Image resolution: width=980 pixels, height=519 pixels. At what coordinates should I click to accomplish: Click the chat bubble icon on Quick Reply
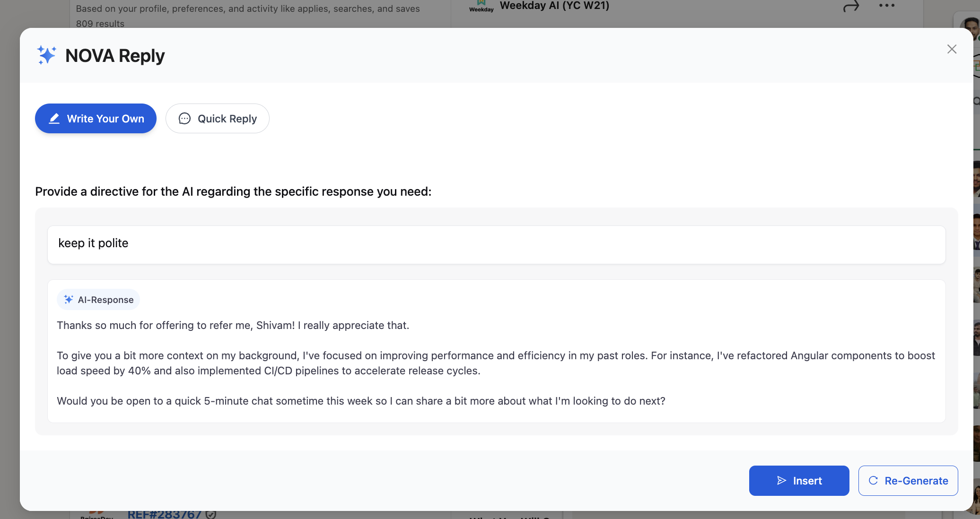click(x=184, y=119)
